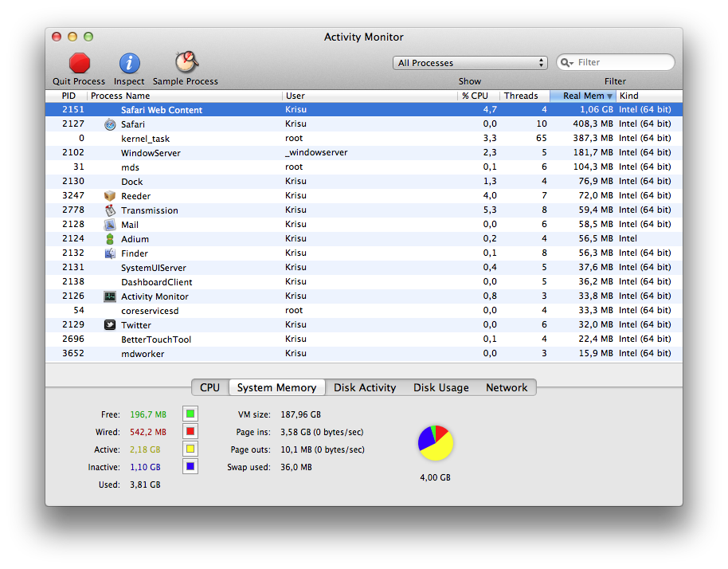Open the Network tab
728x569 pixels.
coord(507,387)
